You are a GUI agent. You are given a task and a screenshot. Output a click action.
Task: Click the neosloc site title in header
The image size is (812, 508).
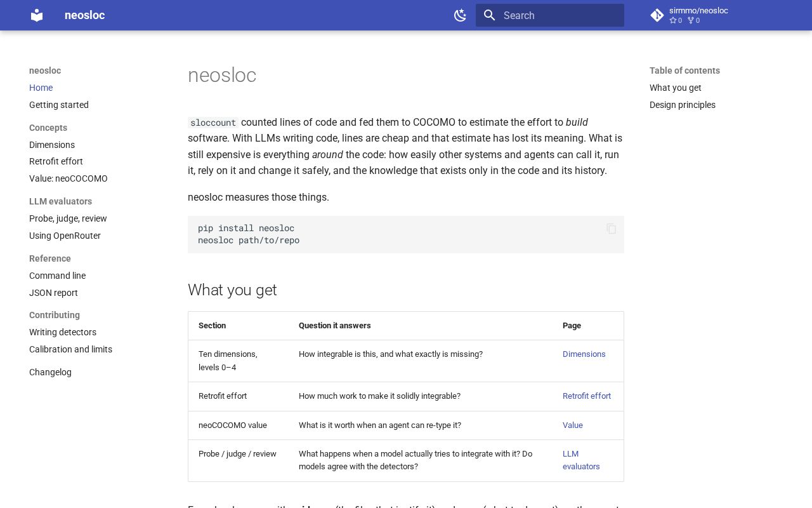click(84, 15)
